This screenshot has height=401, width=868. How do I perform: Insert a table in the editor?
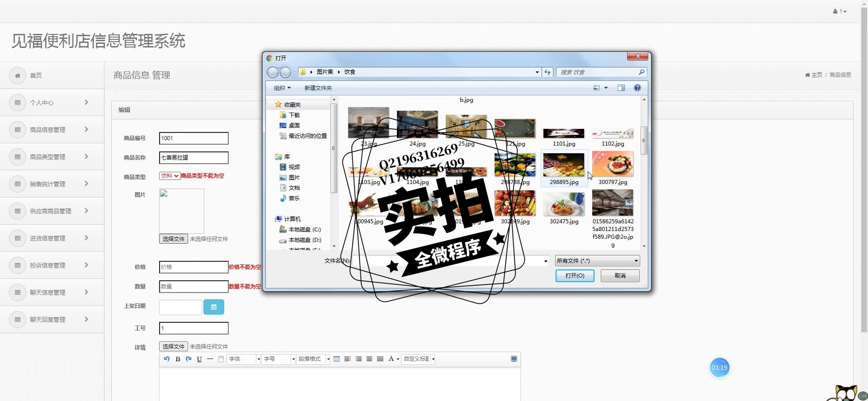(x=336, y=359)
